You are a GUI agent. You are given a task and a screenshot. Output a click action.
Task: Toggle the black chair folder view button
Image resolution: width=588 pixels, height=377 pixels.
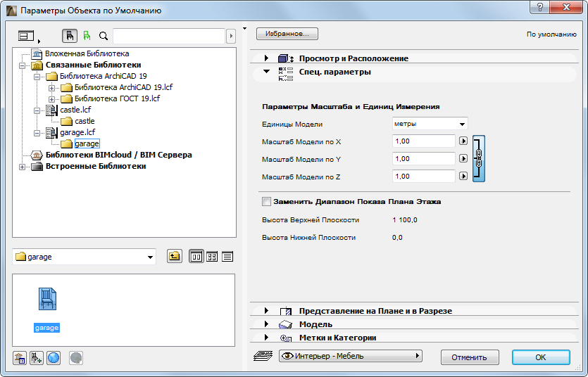70,36
